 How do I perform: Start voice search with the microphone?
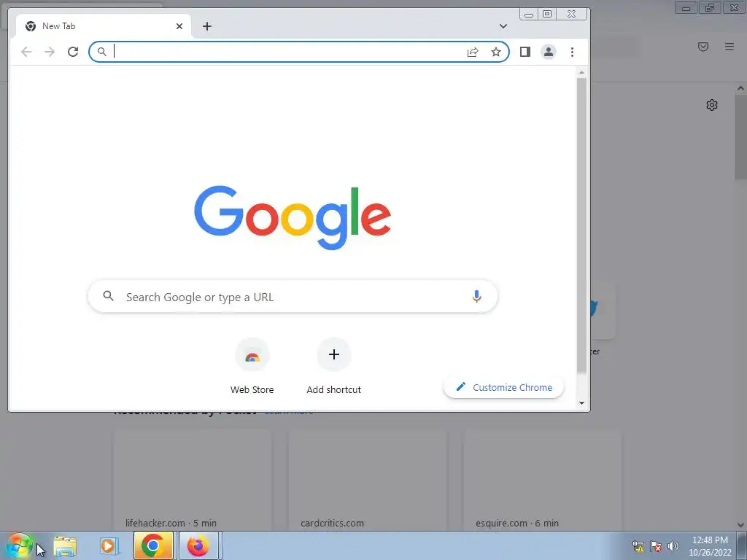point(476,297)
